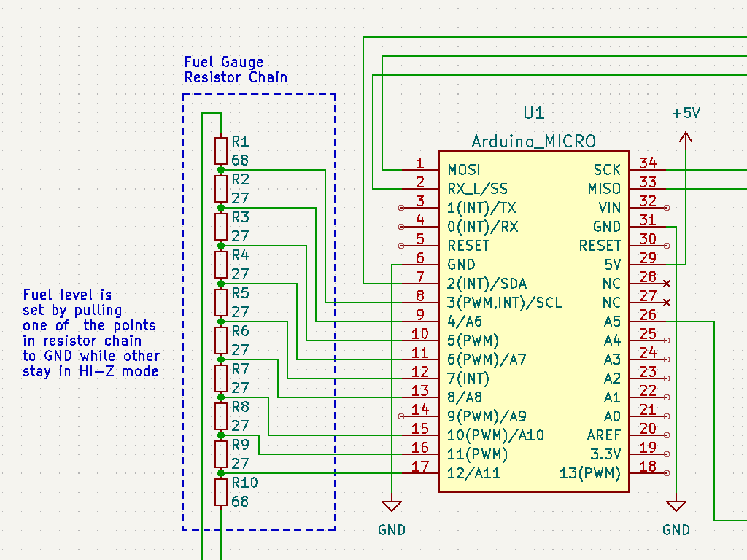Click the 6(PWM)/A7 pin name

pos(487,359)
